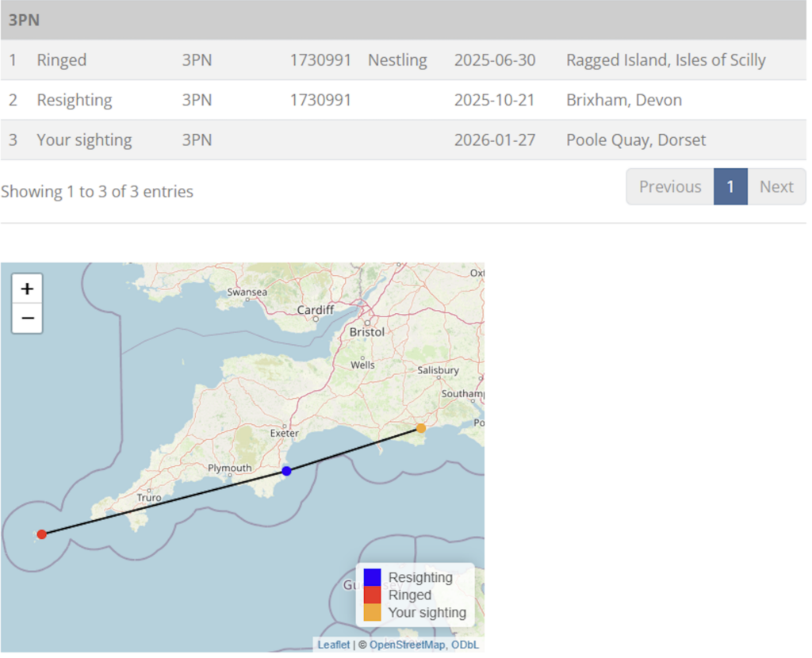The height and width of the screenshot is (658, 812).
Task: Select page 1 in pagination
Action: pyautogui.click(x=730, y=187)
